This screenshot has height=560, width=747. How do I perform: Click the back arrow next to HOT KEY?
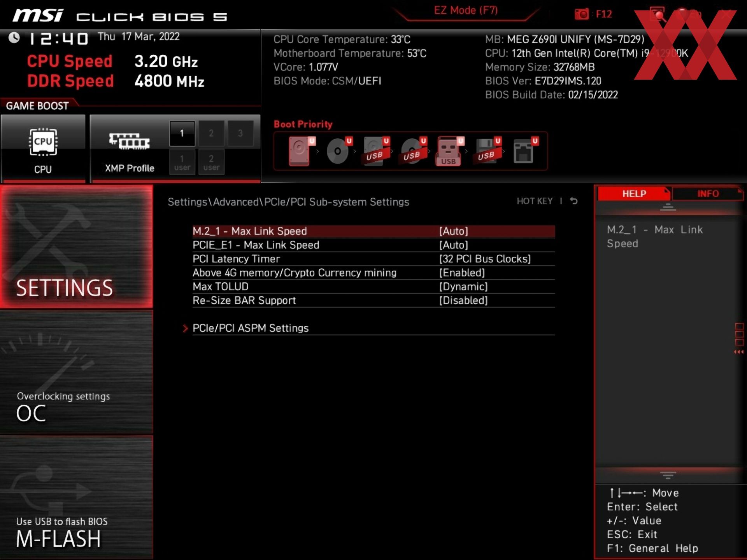click(x=574, y=201)
